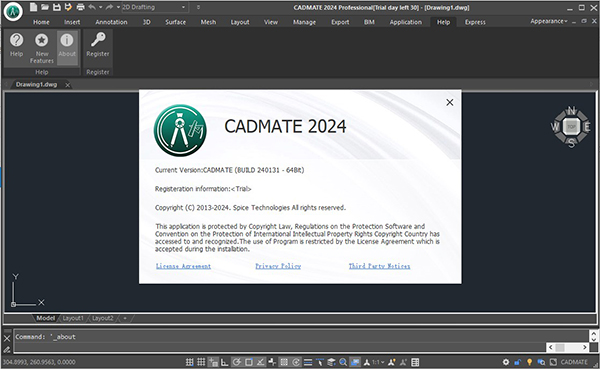Image resolution: width=600 pixels, height=369 pixels.
Task: Click the magnifier zoom icon in status bar
Action: [x=343, y=362]
